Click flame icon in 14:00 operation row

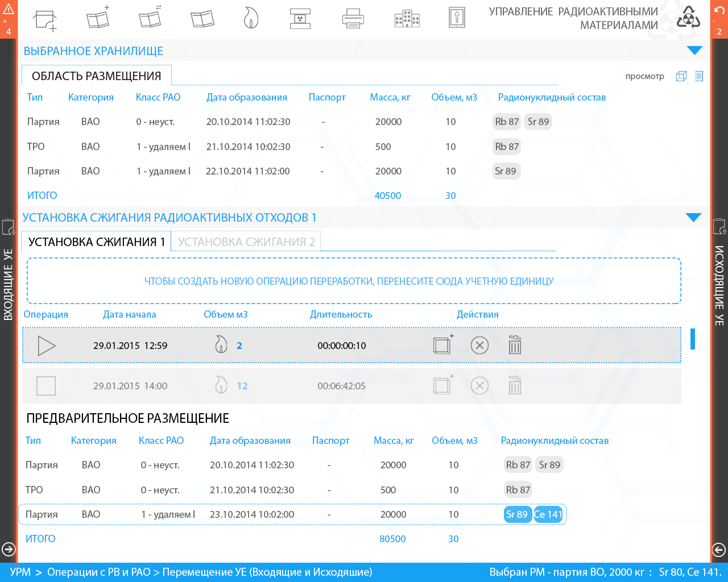pos(221,385)
